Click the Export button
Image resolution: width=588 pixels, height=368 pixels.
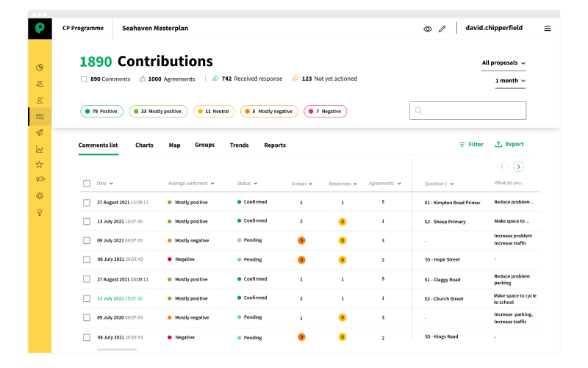pyautogui.click(x=509, y=145)
